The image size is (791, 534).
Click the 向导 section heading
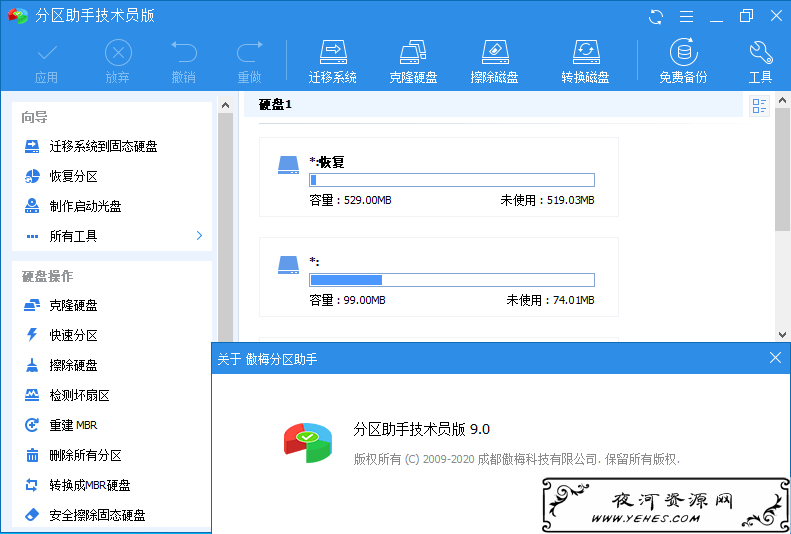(35, 117)
